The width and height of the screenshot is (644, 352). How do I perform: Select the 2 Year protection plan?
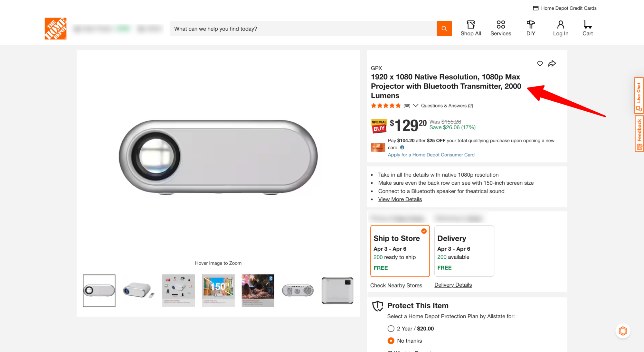391,329
